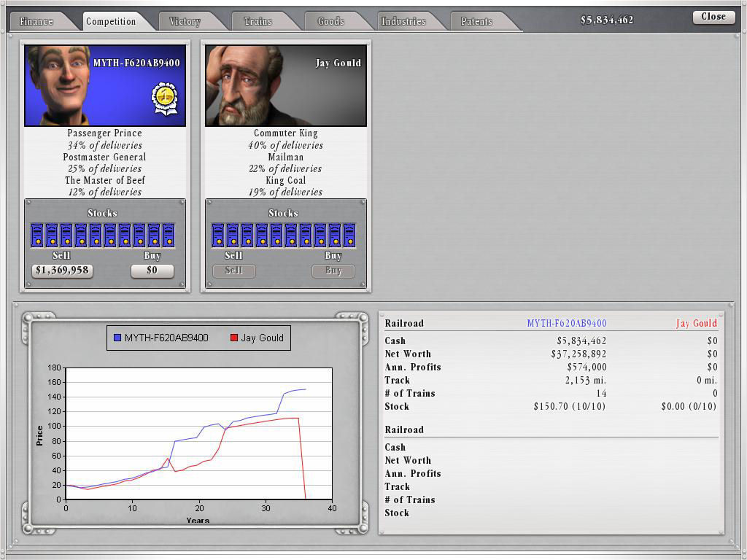Image resolution: width=747 pixels, height=560 pixels.
Task: Click stock value $150.70 (10/10)
Action: pos(570,406)
